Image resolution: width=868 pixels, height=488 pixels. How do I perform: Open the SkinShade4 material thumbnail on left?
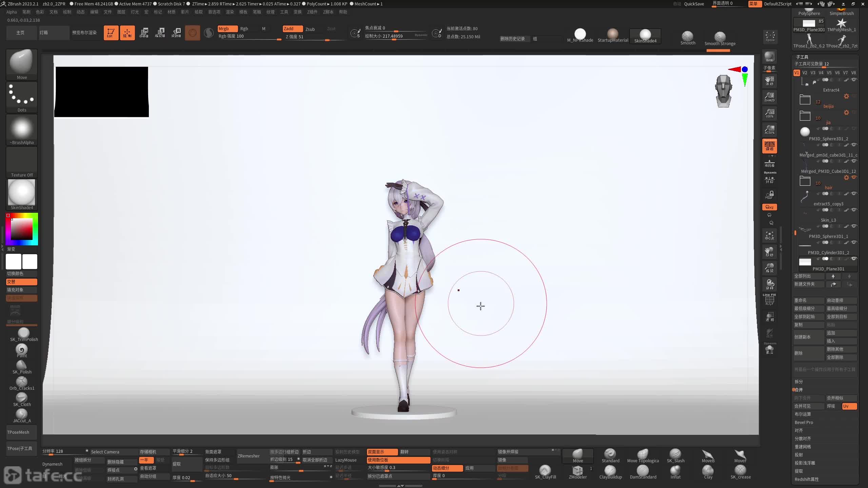click(22, 195)
